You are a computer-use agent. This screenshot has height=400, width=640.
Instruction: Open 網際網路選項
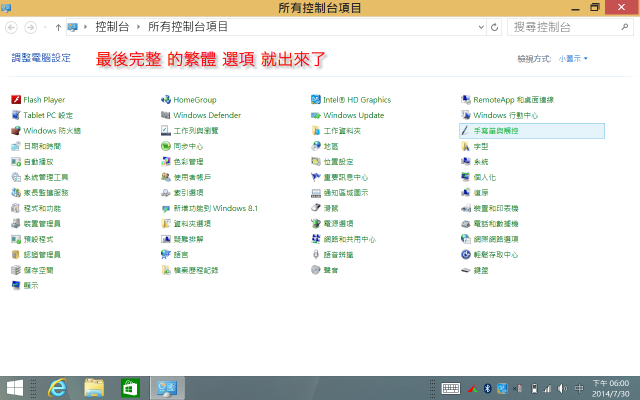pyautogui.click(x=490, y=239)
